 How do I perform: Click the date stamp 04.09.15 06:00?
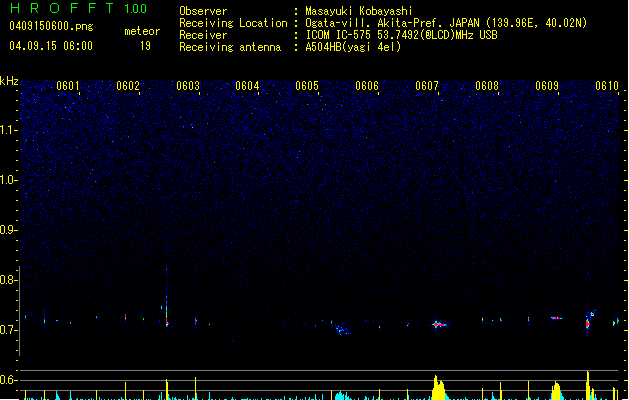[x=51, y=46]
